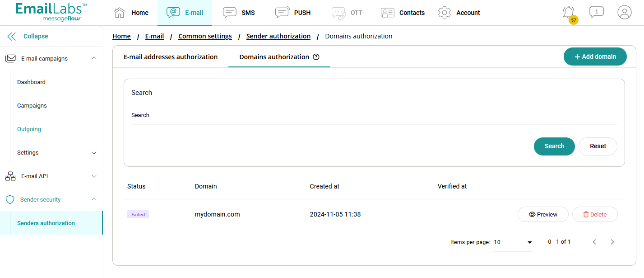Open the notifications bell icon
This screenshot has height=278, width=644.
[x=569, y=12]
